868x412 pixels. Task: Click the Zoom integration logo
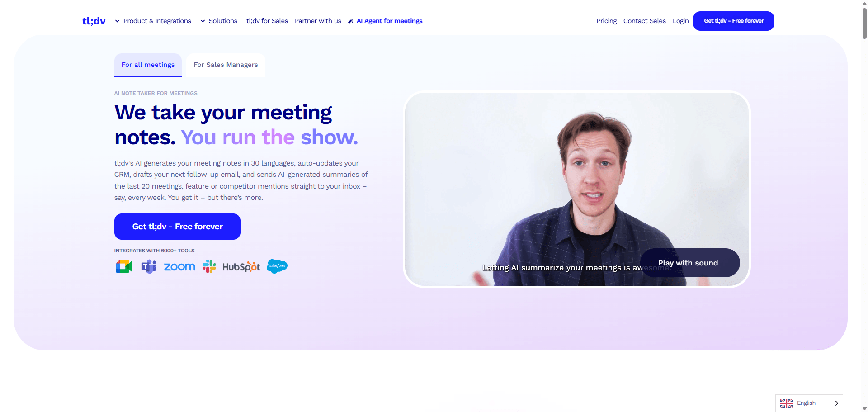(x=179, y=267)
